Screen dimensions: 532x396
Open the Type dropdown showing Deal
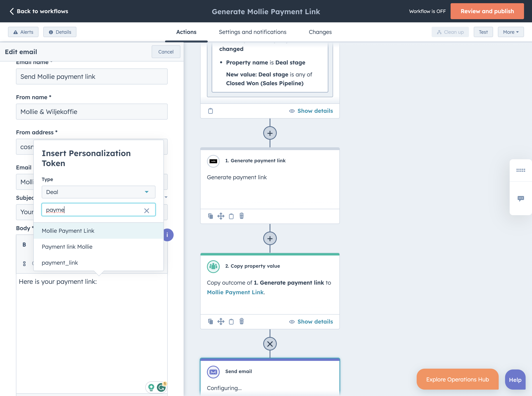pyautogui.click(x=99, y=192)
